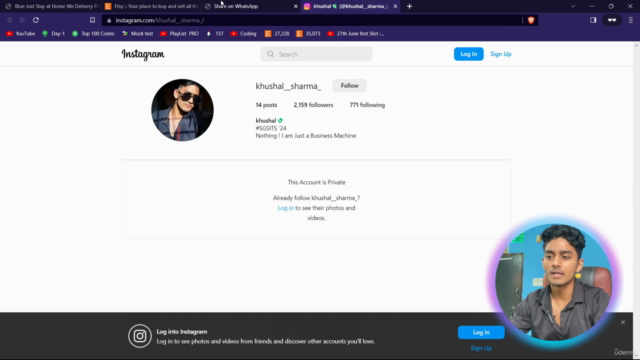Click 'Nothing ! I am Just a Business Machine' text
The width and height of the screenshot is (640, 360).
pos(306,136)
